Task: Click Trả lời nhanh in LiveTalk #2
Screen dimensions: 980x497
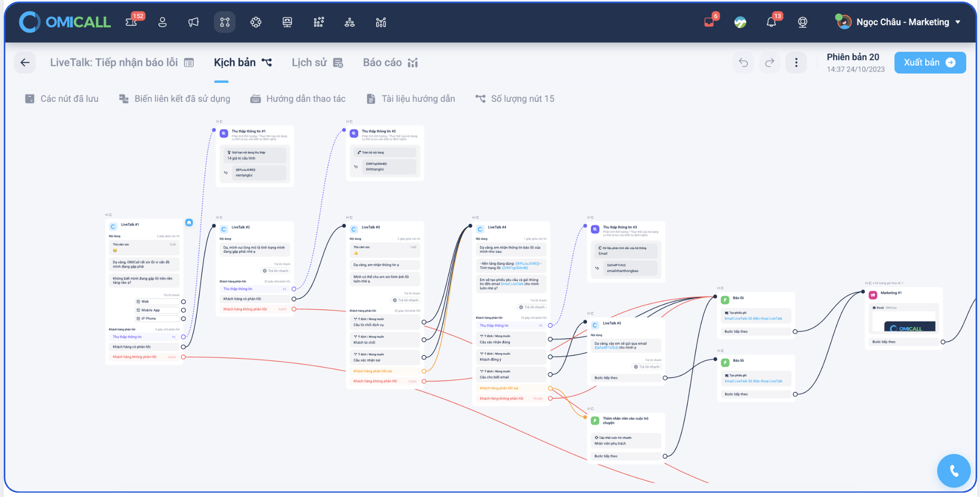Action: point(276,271)
